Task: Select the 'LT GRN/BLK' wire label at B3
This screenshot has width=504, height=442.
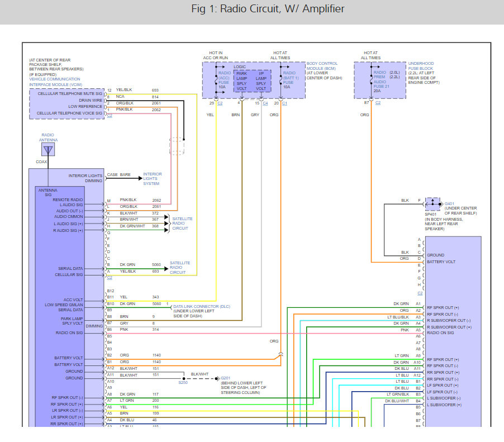Action: [398, 394]
